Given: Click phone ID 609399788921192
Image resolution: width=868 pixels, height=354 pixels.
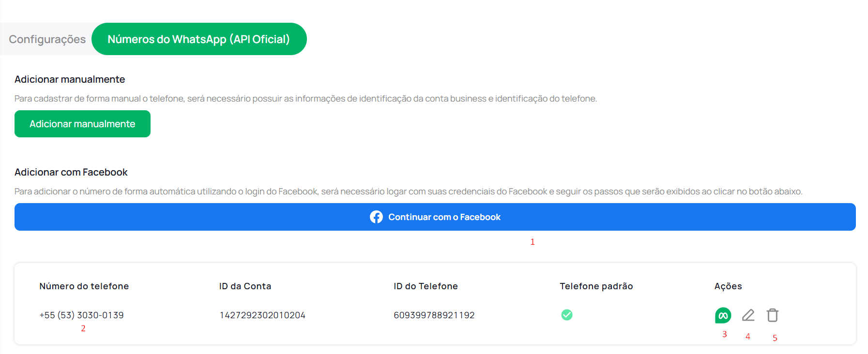Looking at the screenshot, I should coord(434,315).
